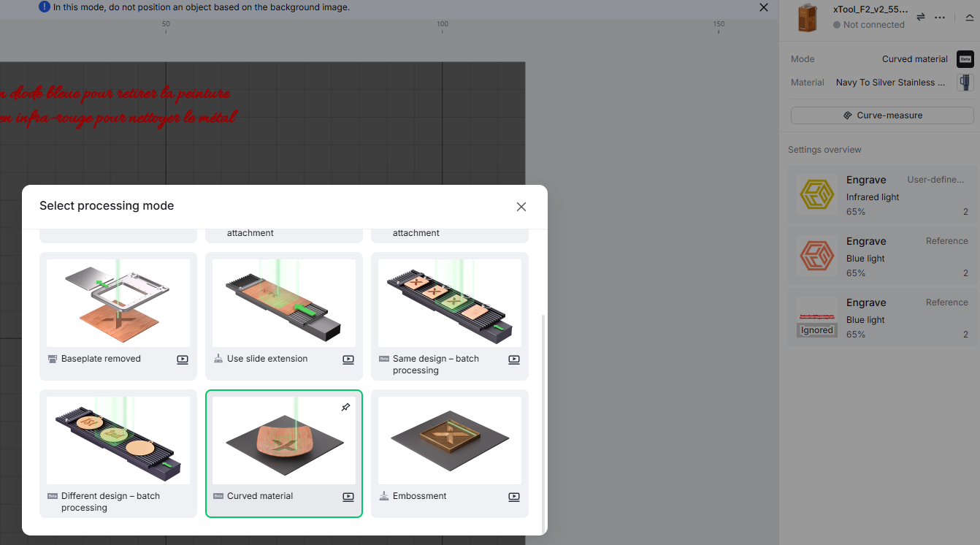This screenshot has width=980, height=545.
Task: Unpin the Curved material mode
Action: (x=346, y=408)
